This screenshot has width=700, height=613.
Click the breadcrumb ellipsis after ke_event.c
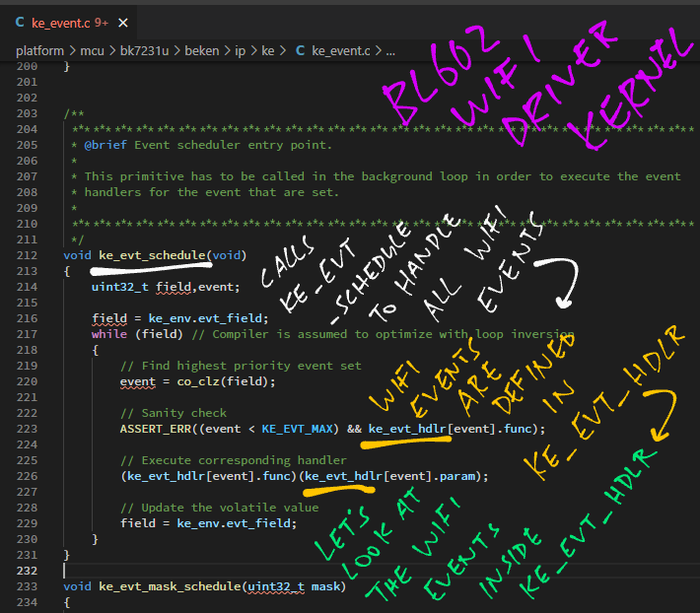[x=390, y=50]
